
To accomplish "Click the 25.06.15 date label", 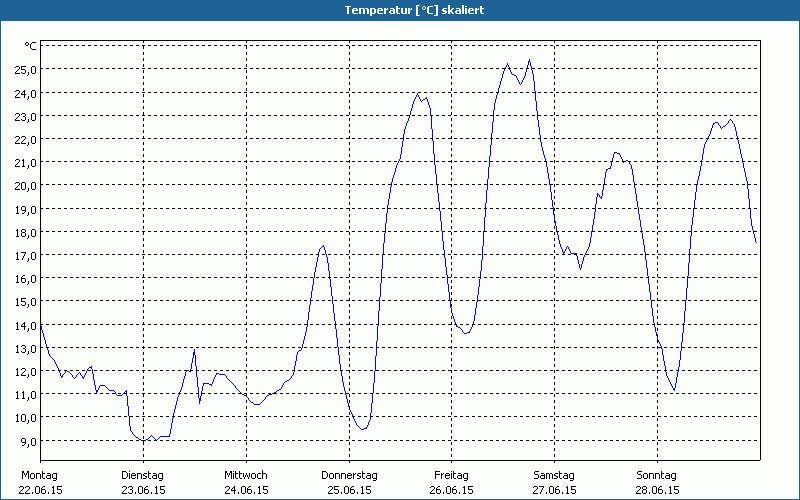I will [349, 490].
